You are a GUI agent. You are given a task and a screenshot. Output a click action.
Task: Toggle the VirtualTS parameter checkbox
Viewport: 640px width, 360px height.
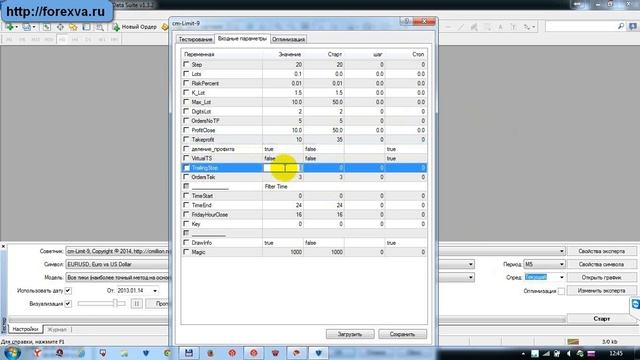click(186, 158)
